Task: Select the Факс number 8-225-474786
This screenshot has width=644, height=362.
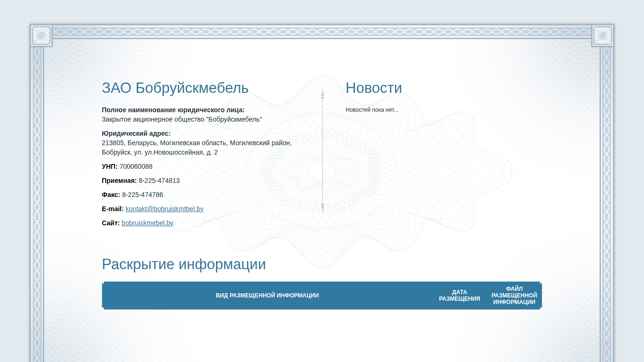Action: [142, 195]
